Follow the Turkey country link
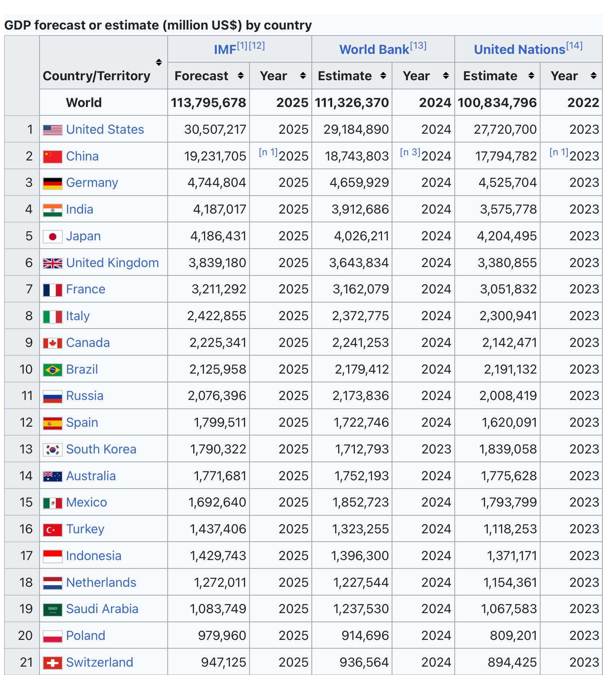616x675 pixels. [x=85, y=529]
